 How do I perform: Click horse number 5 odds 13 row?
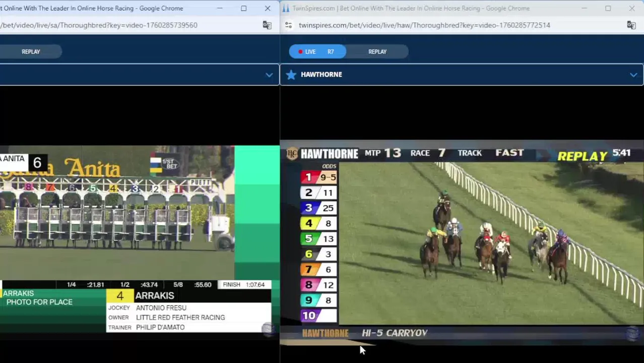[318, 238]
